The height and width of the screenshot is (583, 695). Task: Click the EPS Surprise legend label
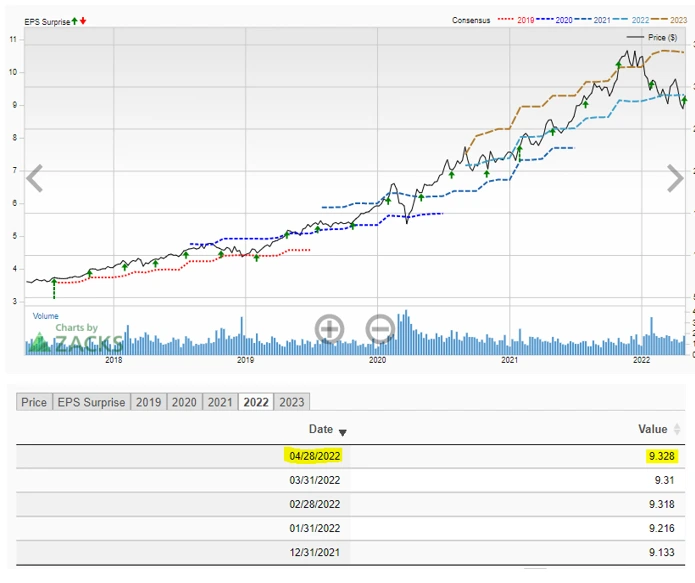click(x=47, y=22)
